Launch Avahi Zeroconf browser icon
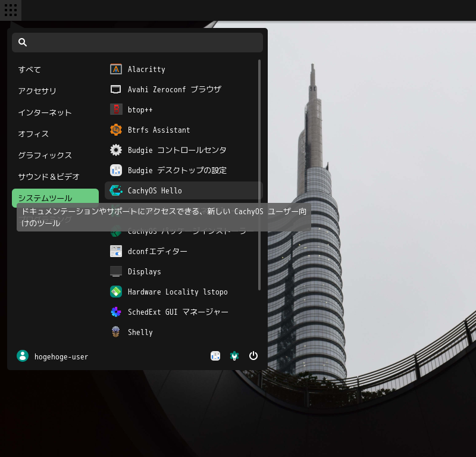Image resolution: width=476 pixels, height=457 pixels. pos(115,89)
